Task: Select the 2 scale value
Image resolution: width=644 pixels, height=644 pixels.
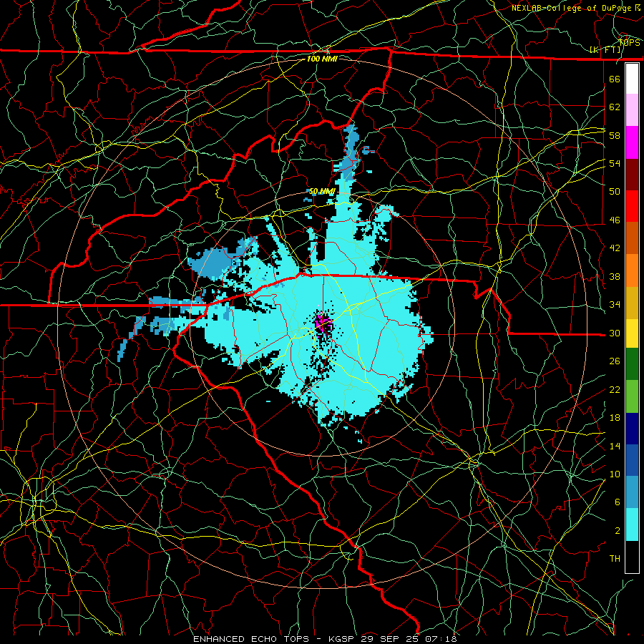Action: tap(617, 531)
